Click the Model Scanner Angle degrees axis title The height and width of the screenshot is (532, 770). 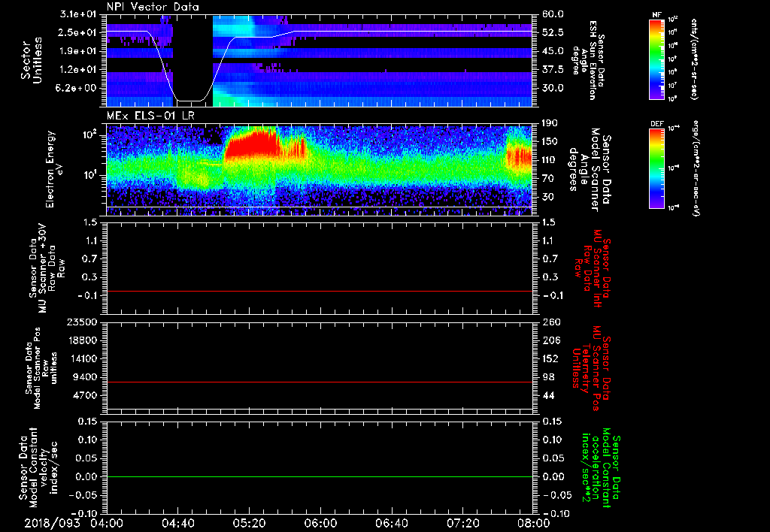point(590,169)
